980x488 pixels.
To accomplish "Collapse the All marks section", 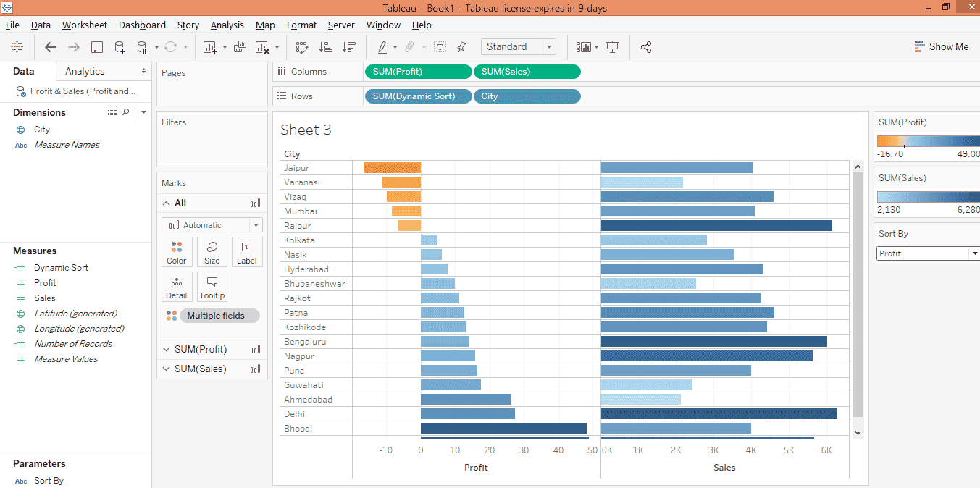I will (166, 203).
